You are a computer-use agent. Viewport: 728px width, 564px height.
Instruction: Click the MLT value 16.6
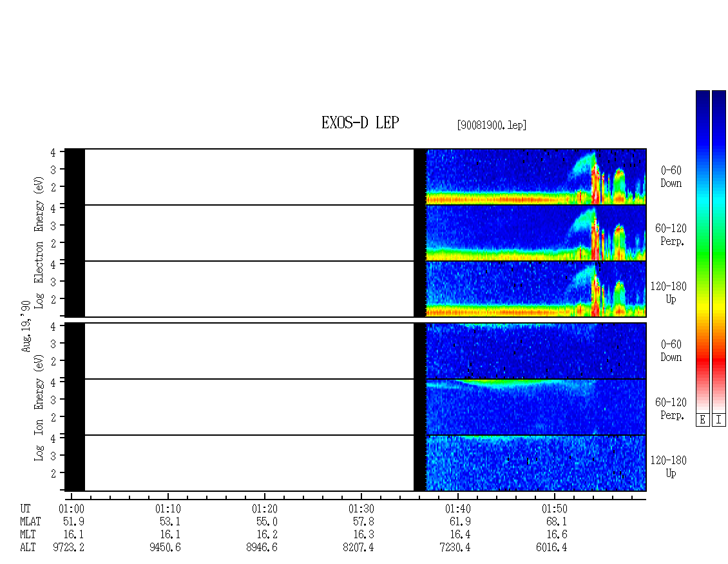pos(557,535)
